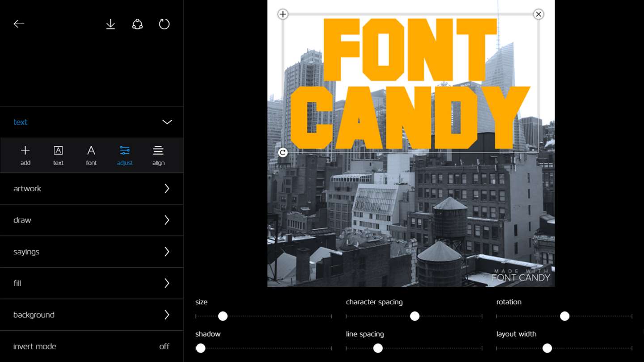This screenshot has width=644, height=362.
Task: Click the layout width slider handle
Action: (547, 348)
